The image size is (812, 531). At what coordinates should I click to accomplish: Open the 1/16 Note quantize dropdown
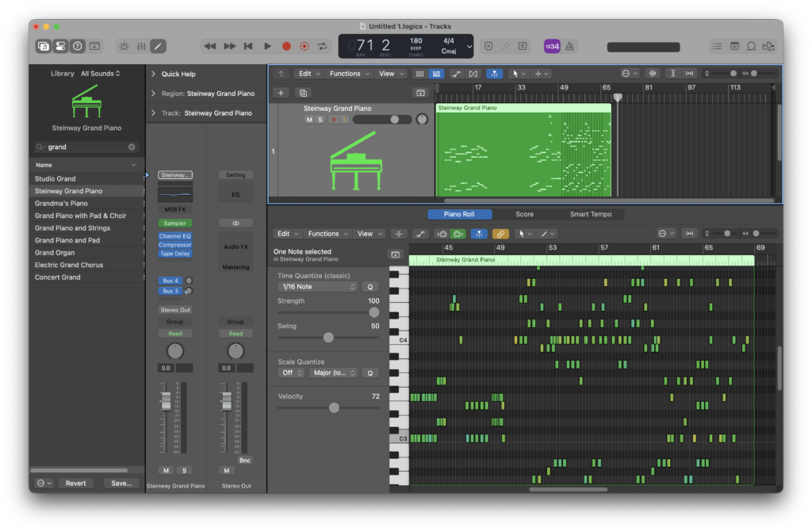[x=317, y=287]
